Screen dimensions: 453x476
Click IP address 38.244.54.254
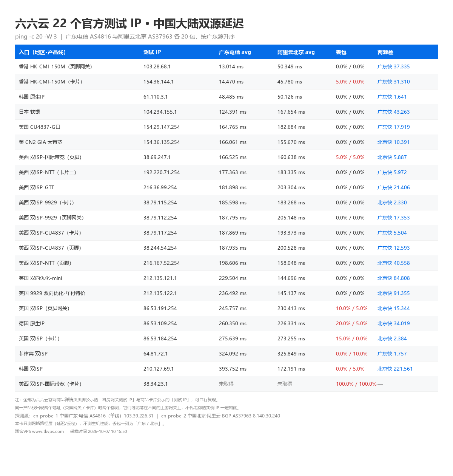coord(160,248)
